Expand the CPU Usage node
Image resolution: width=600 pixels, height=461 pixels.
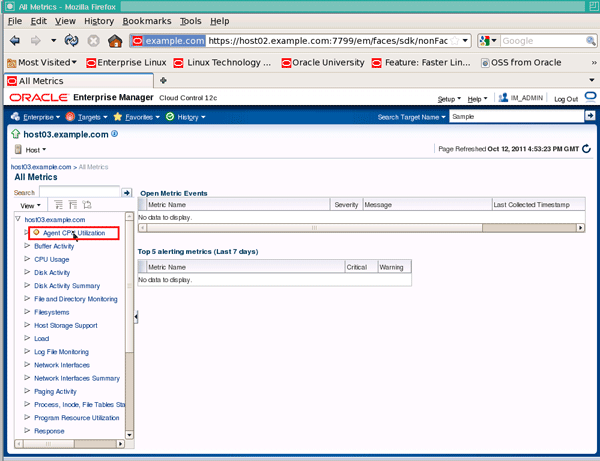[x=27, y=259]
